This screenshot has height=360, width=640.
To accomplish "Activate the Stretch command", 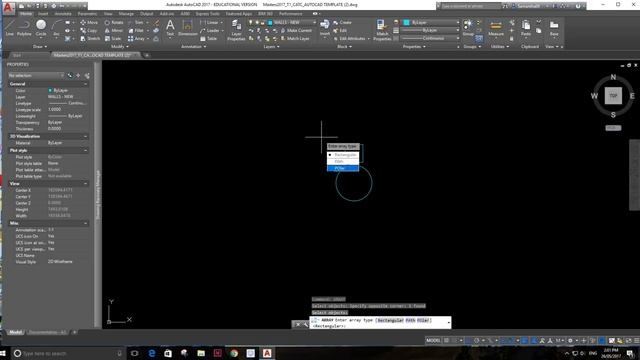I will pos(90,39).
